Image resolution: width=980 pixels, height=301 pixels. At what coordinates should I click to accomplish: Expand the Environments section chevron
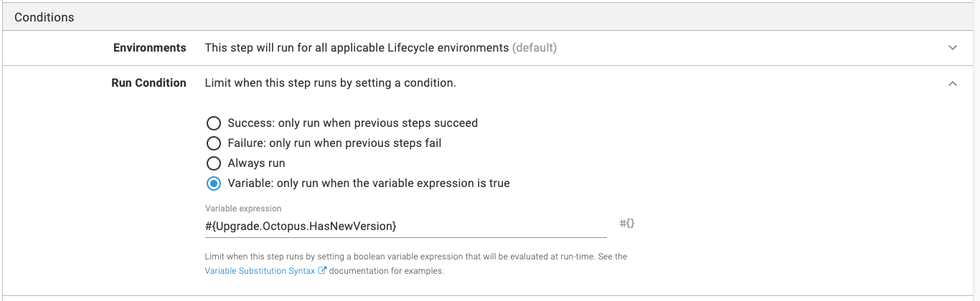point(953,48)
